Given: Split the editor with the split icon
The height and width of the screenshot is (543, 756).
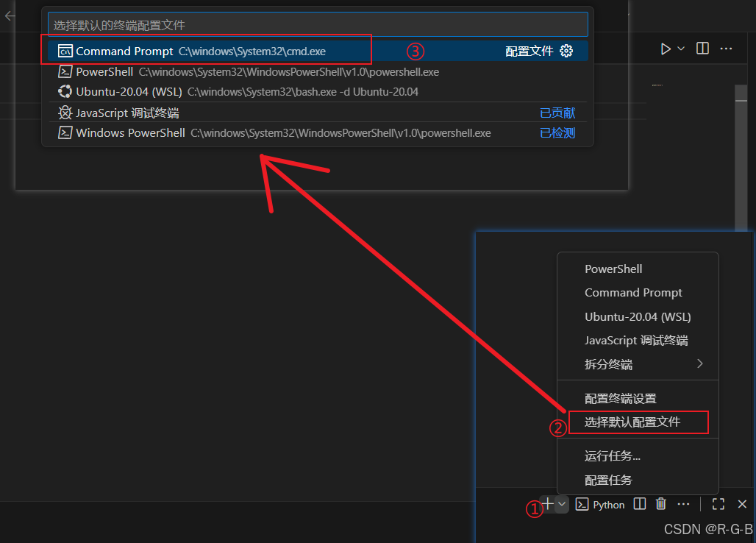Looking at the screenshot, I should (702, 49).
